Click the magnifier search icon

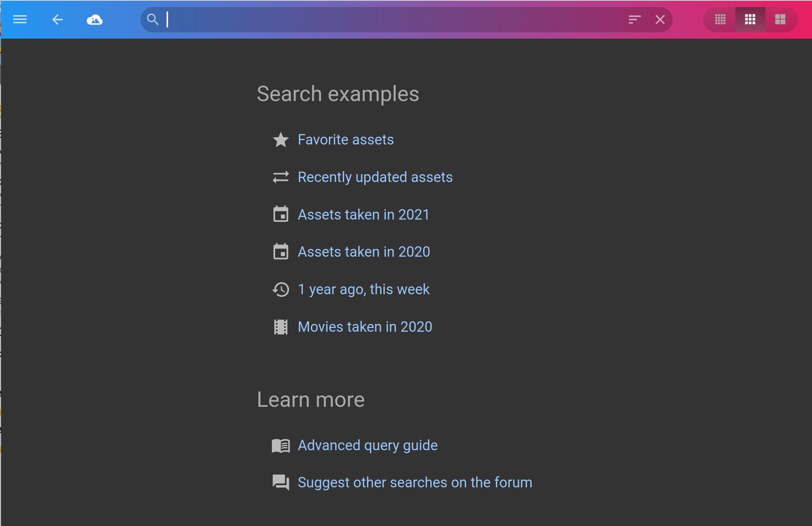(152, 19)
